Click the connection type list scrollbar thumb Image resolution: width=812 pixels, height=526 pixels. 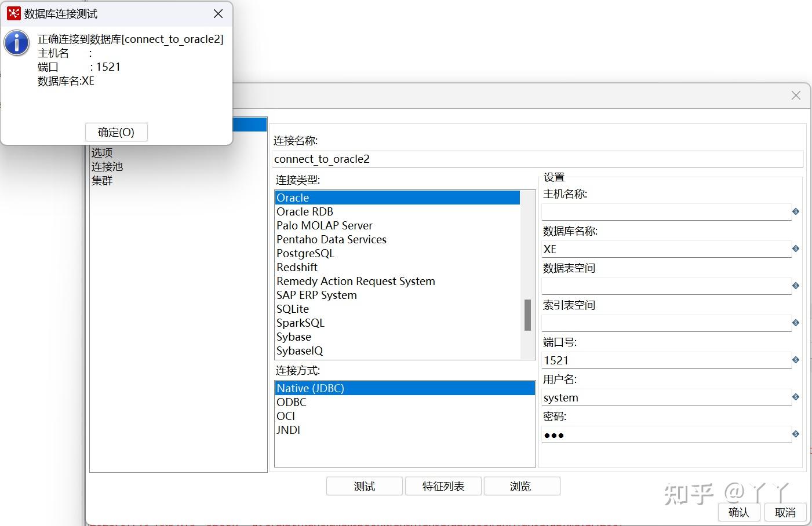[527, 315]
